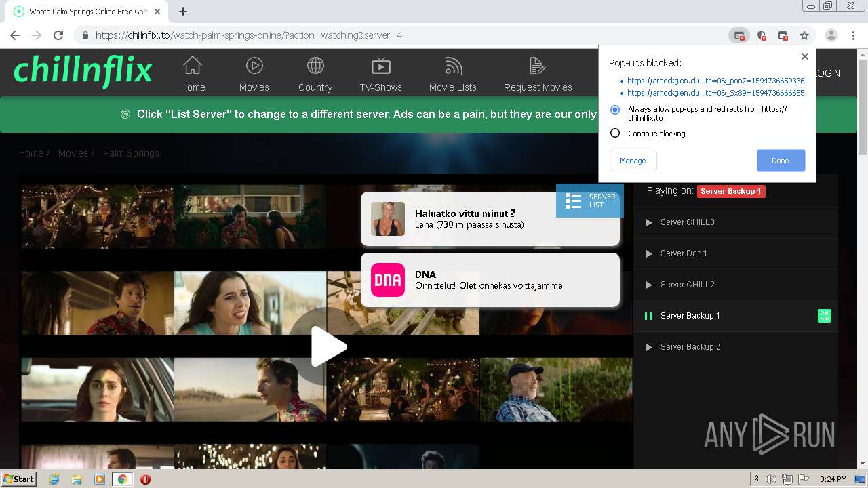Click the Palm Springs breadcrumb
Viewport: 868px width, 488px height.
[x=131, y=153]
